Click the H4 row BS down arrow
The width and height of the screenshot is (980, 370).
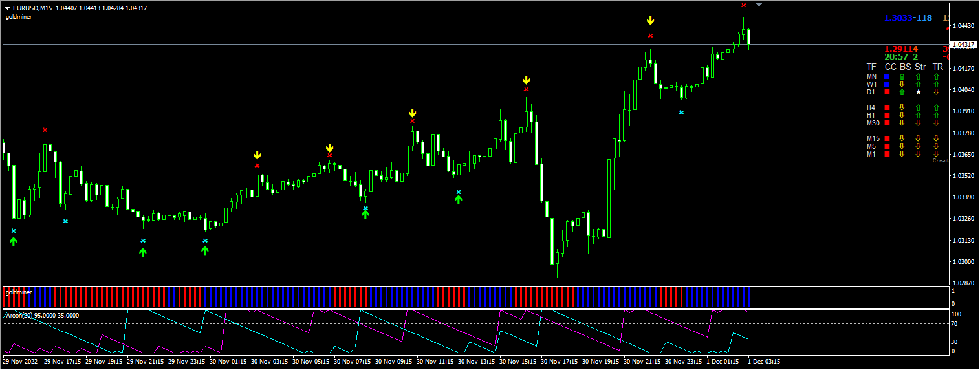coord(902,107)
